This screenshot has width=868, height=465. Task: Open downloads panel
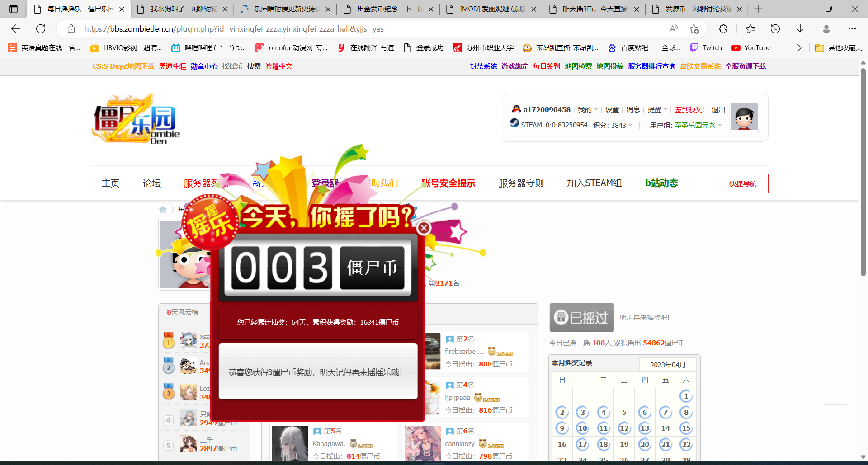click(800, 29)
